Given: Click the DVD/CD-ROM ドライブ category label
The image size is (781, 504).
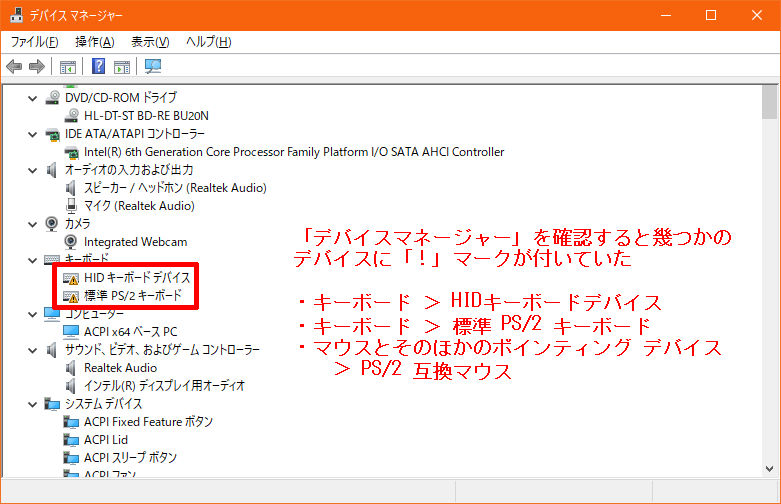Looking at the screenshot, I should [x=121, y=98].
